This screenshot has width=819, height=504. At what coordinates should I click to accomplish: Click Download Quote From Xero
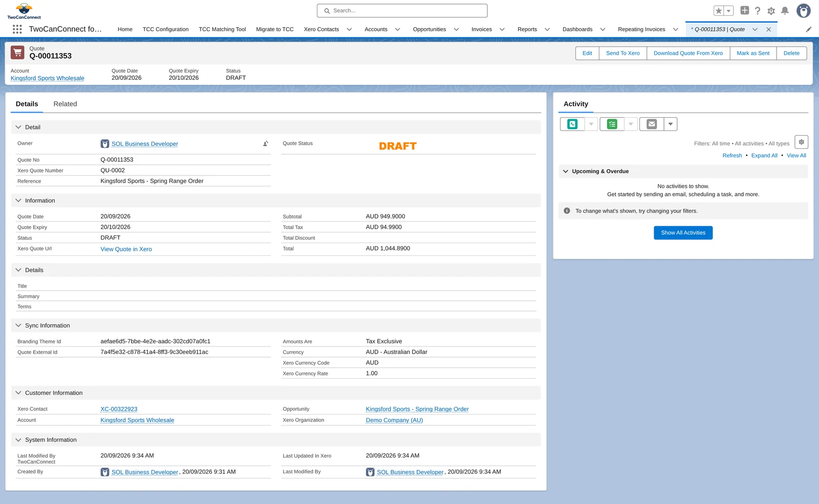688,53
